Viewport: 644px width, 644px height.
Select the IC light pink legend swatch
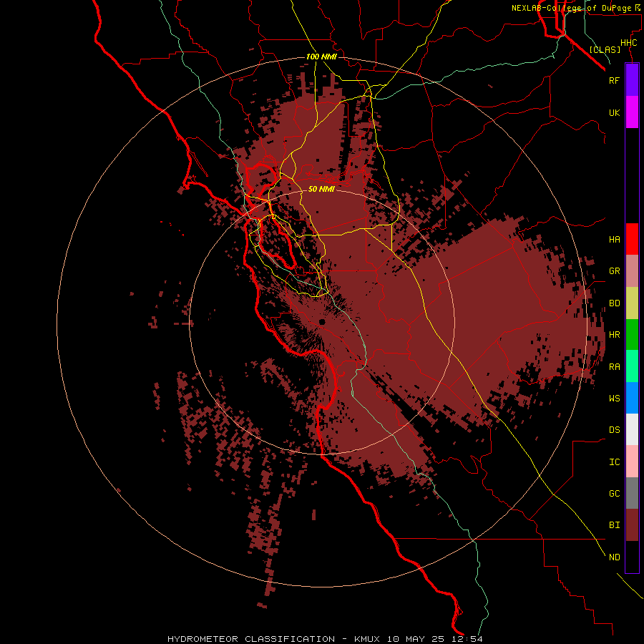[x=632, y=462]
